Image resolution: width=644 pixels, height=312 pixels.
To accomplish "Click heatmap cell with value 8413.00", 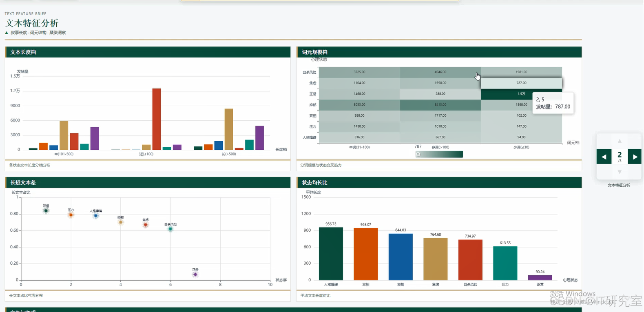I will [440, 105].
